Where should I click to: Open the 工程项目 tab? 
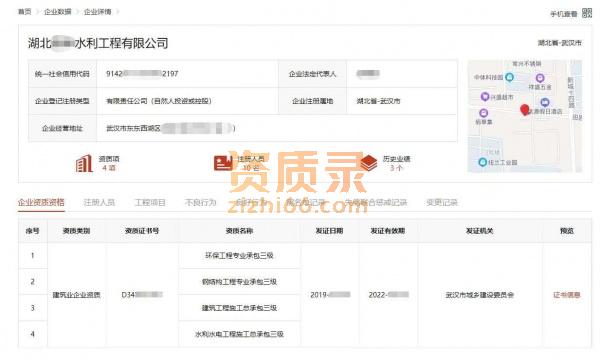pyautogui.click(x=150, y=202)
